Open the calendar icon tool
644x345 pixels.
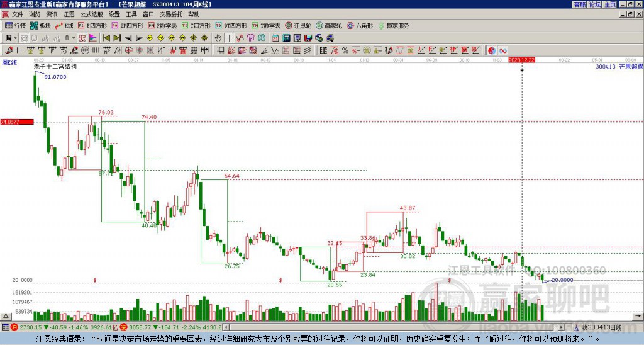[x=275, y=38]
